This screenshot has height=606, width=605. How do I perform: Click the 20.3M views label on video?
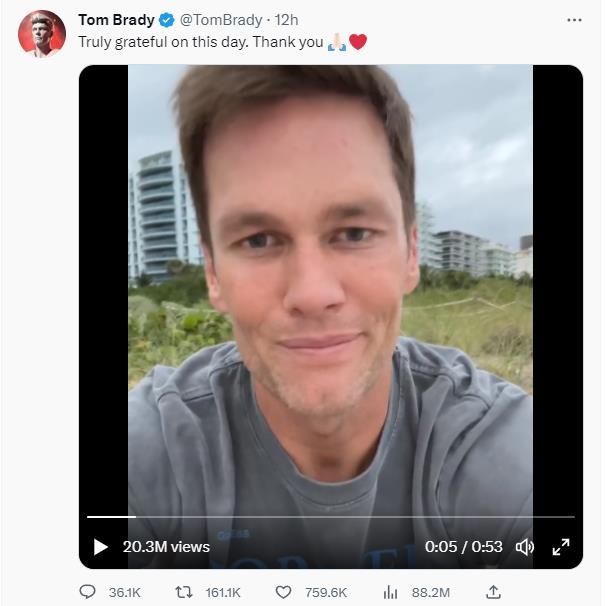[x=166, y=547]
